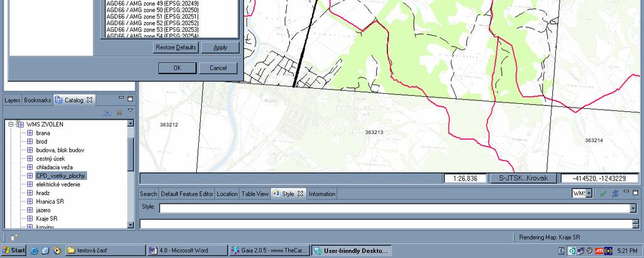Image resolution: width=644 pixels, height=258 pixels.
Task: Click the ATI tray icon
Action: point(599,250)
